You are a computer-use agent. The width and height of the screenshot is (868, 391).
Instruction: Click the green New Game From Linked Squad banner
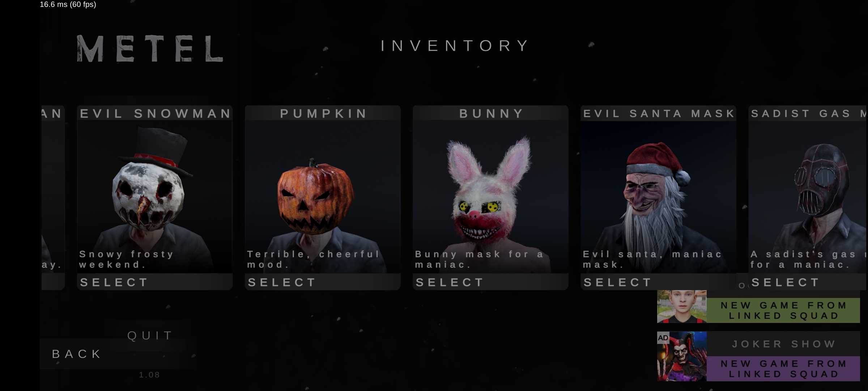coord(783,310)
